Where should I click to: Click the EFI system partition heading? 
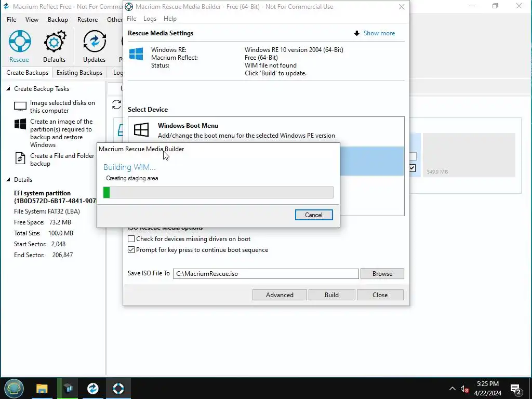coord(43,193)
